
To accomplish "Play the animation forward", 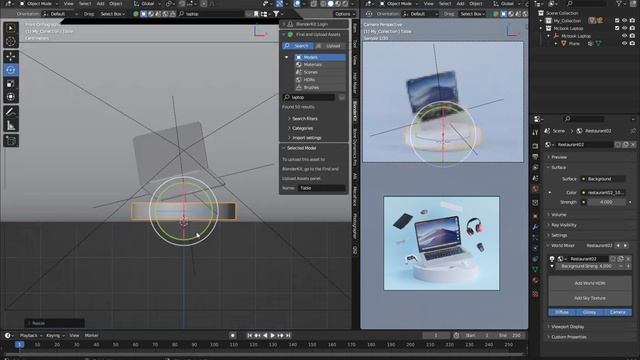I will [x=273, y=336].
